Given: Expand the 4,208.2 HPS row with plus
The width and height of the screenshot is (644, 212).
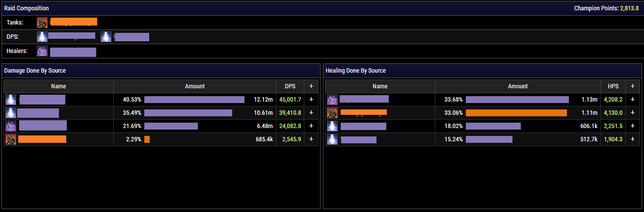Looking at the screenshot, I should point(632,100).
